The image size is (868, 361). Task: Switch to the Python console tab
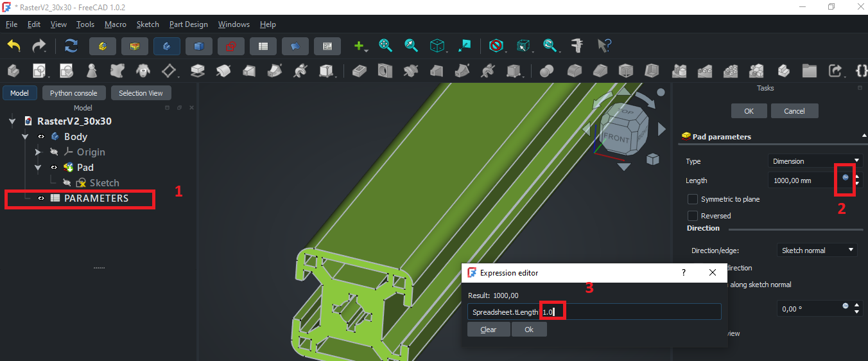tap(74, 93)
